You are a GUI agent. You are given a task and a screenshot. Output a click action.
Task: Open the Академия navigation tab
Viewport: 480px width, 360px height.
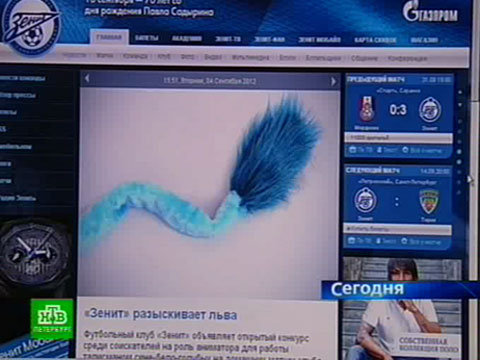coord(187,39)
